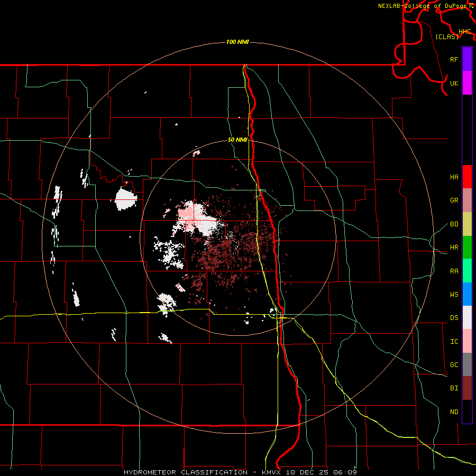The height and width of the screenshot is (476, 476).
Task: Click the WS legend label
Action: pyautogui.click(x=454, y=295)
